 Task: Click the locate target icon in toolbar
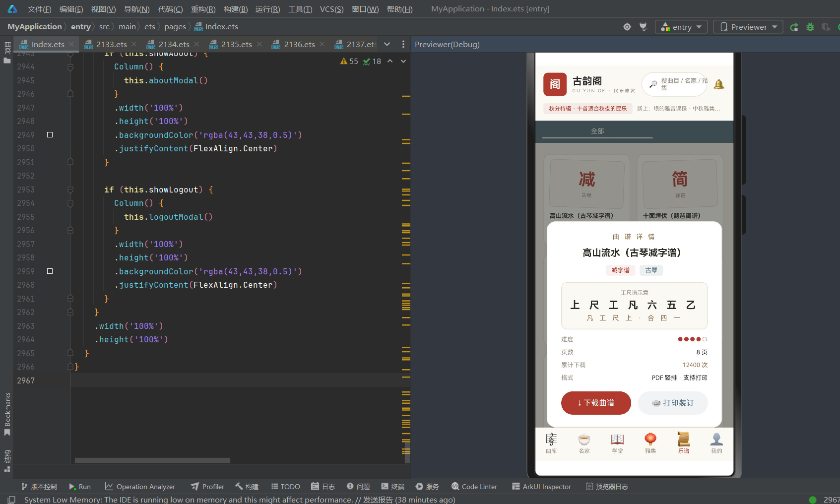click(627, 27)
